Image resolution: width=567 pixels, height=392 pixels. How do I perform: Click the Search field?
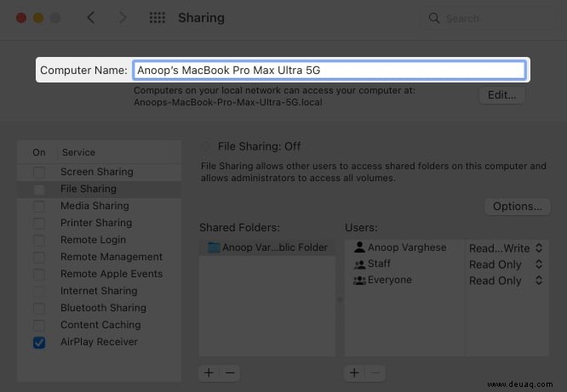coord(488,18)
